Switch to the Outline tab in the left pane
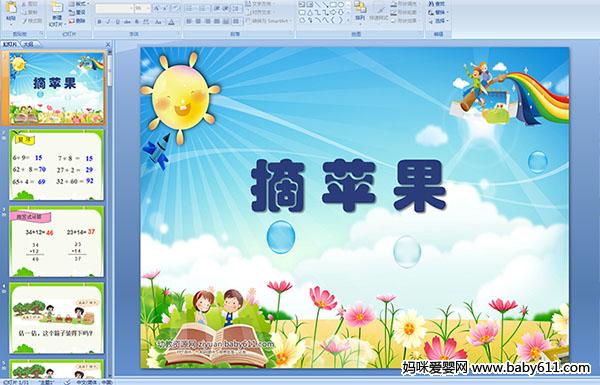Image resolution: width=600 pixels, height=385 pixels. tap(28, 44)
